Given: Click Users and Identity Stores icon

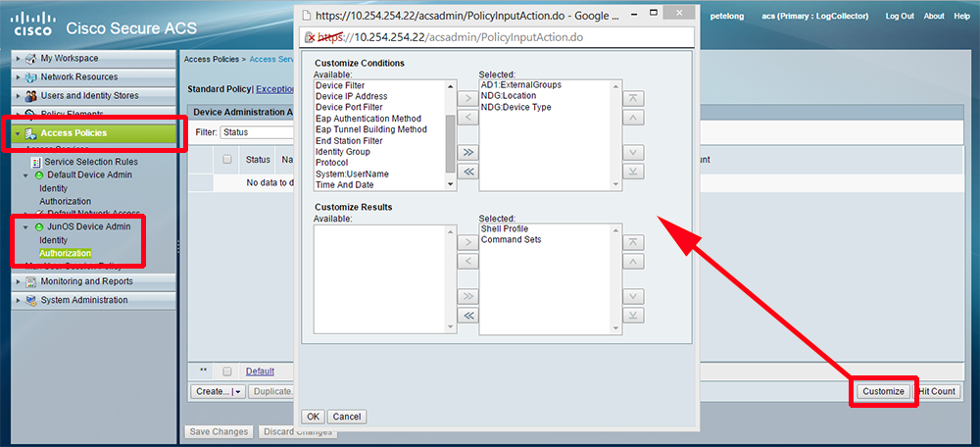Looking at the screenshot, I should click(30, 96).
